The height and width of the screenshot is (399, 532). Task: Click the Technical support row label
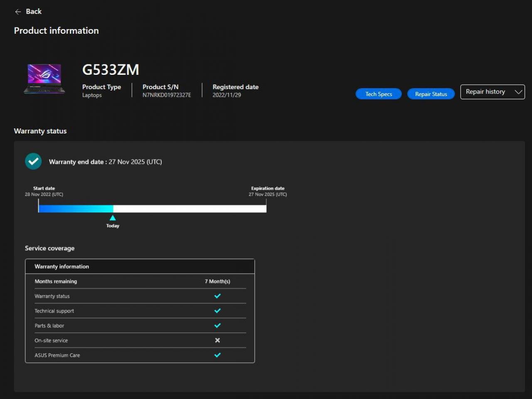[54, 311]
